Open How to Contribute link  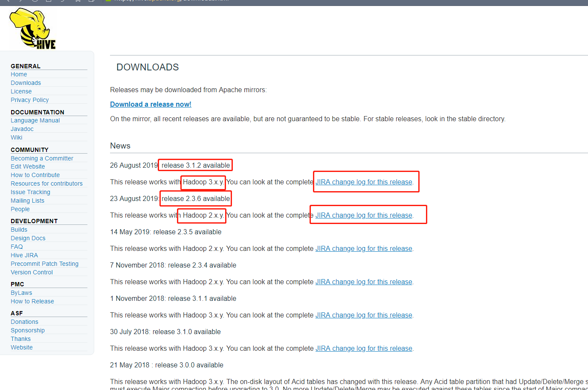[35, 175]
